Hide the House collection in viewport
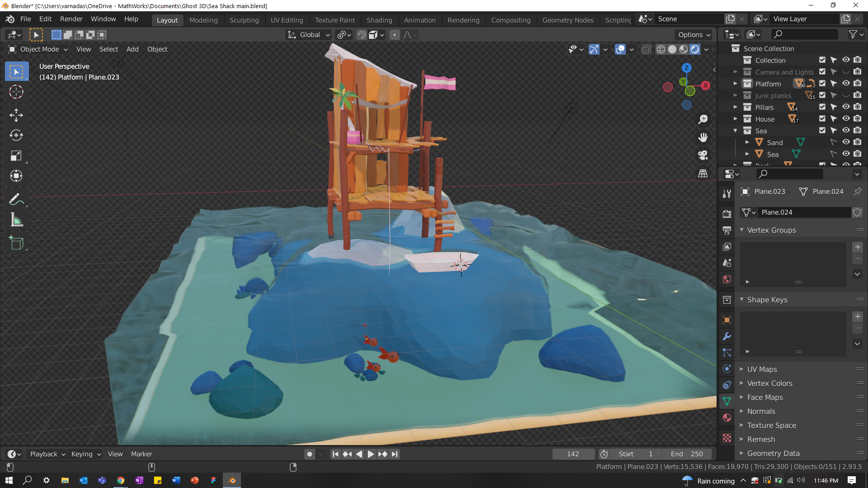The width and height of the screenshot is (868, 488). 845,119
